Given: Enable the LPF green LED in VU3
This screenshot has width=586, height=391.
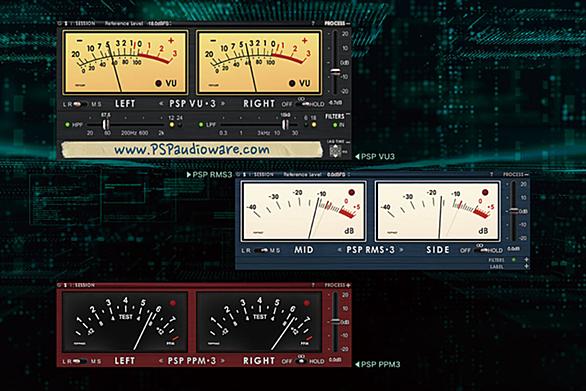Looking at the screenshot, I should (201, 124).
